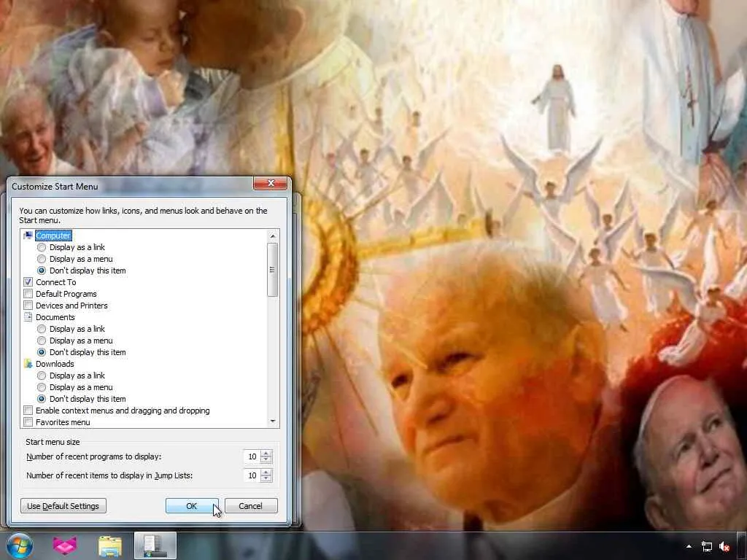Screen dimensions: 747x560
Task: Click the muted volume tray icon
Action: pos(724,547)
